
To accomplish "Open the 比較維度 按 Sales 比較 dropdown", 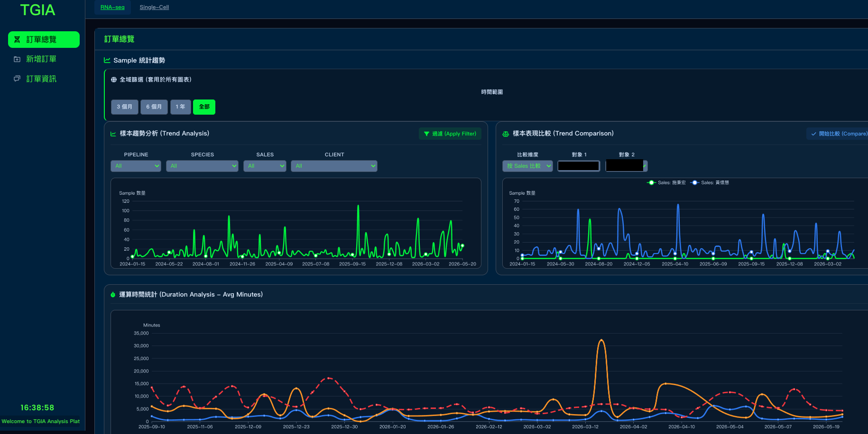I will (527, 166).
